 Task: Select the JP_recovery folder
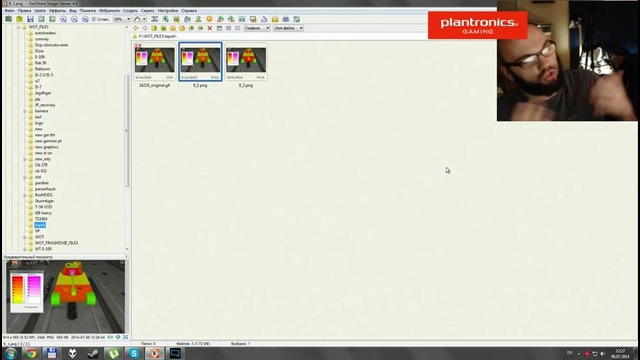coord(45,105)
